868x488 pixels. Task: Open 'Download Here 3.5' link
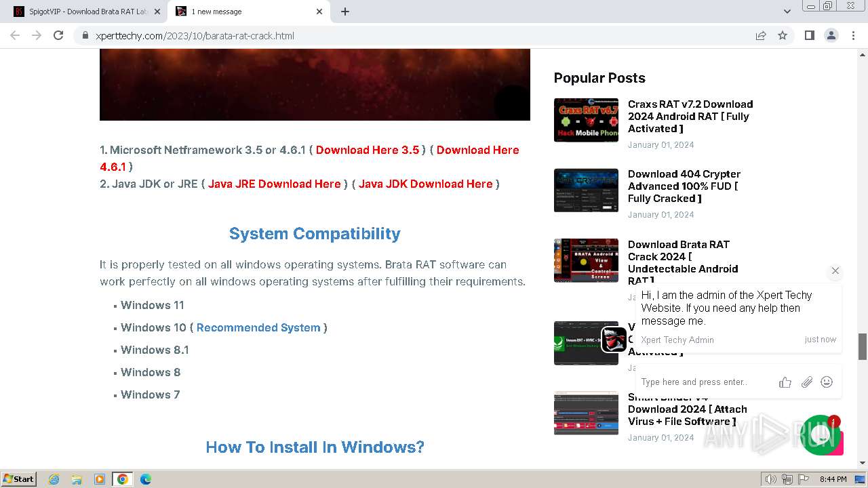pyautogui.click(x=368, y=150)
